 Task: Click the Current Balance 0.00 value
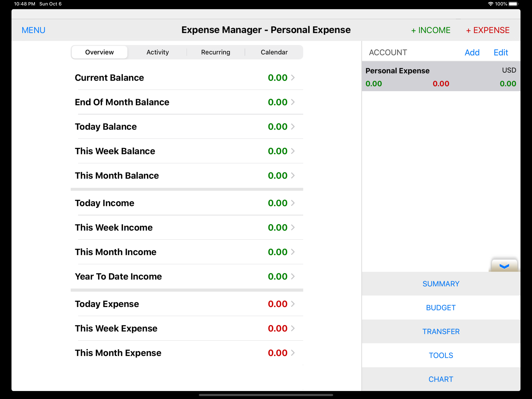277,78
